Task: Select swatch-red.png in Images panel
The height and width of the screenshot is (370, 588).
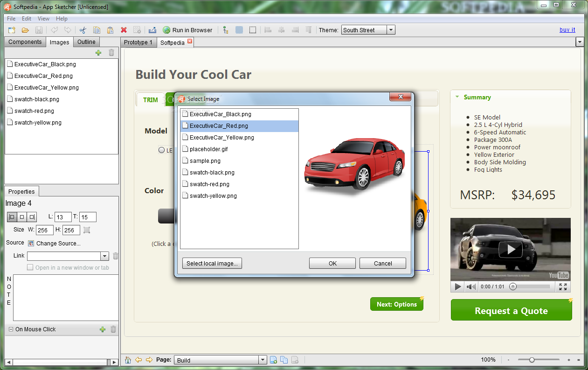Action: point(61,111)
